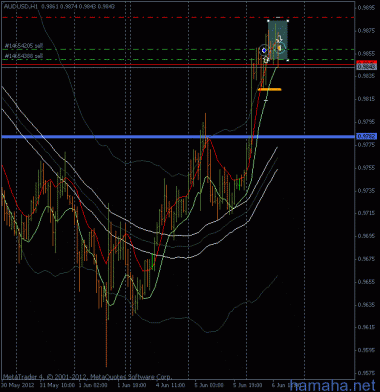The width and height of the screenshot is (380, 392).
Task: Click the MetaTrader 4 copyright text
Action: [x=87, y=377]
